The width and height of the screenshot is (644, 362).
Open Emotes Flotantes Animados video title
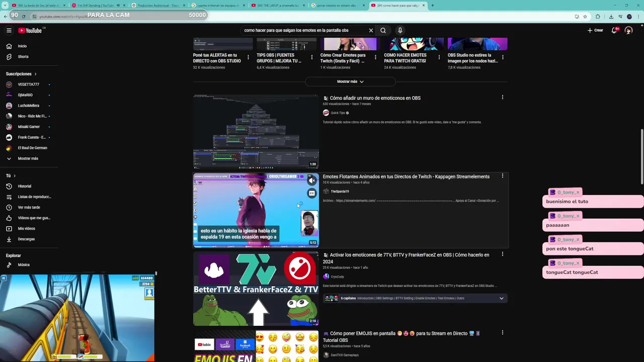click(406, 176)
